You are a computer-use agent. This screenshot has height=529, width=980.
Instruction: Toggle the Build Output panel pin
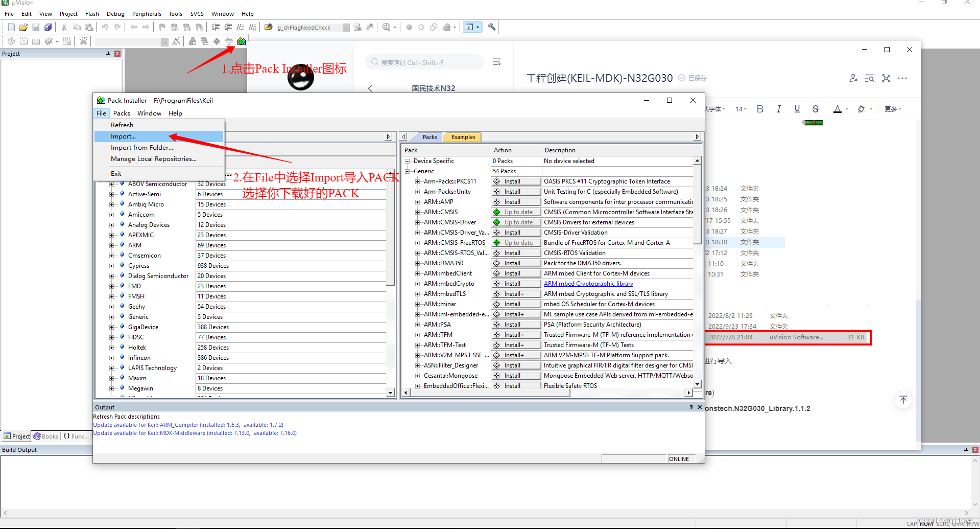click(x=966, y=450)
